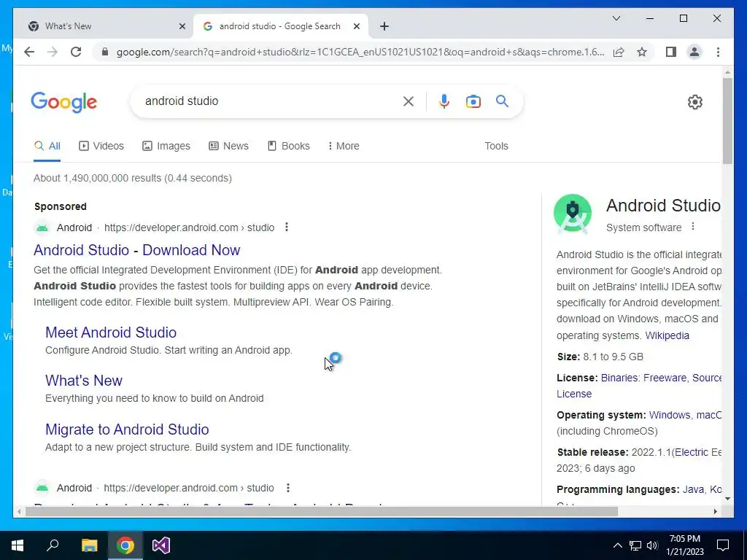Screen dimensions: 747x560
Task: Open Chrome side panel
Action: pyautogui.click(x=671, y=52)
